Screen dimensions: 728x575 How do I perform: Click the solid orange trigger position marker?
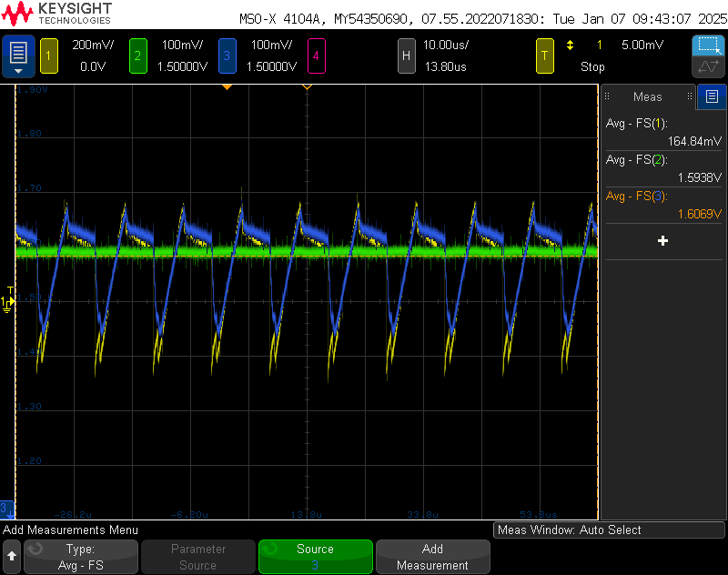[227, 87]
